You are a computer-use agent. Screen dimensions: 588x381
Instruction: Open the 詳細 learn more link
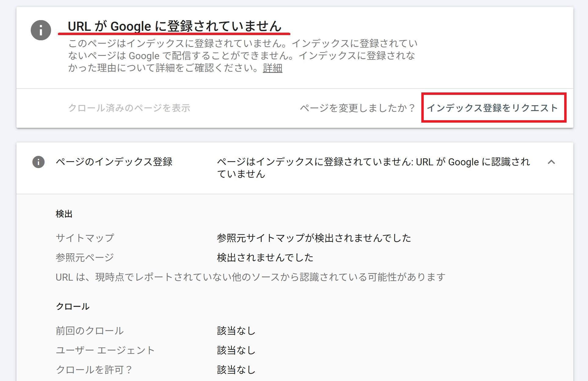click(272, 68)
